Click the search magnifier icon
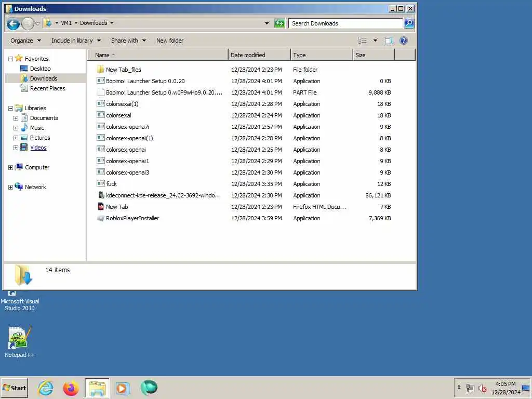Screen dimensions: 532x399 [x=409, y=23]
